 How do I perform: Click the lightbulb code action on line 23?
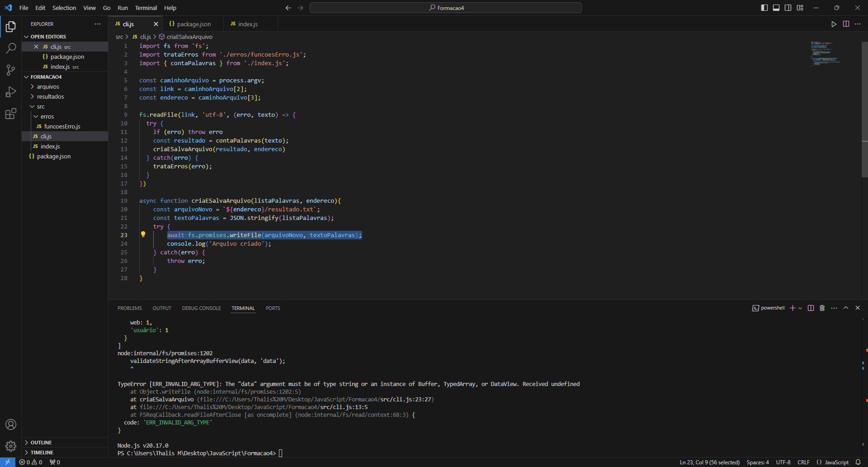[143, 234]
